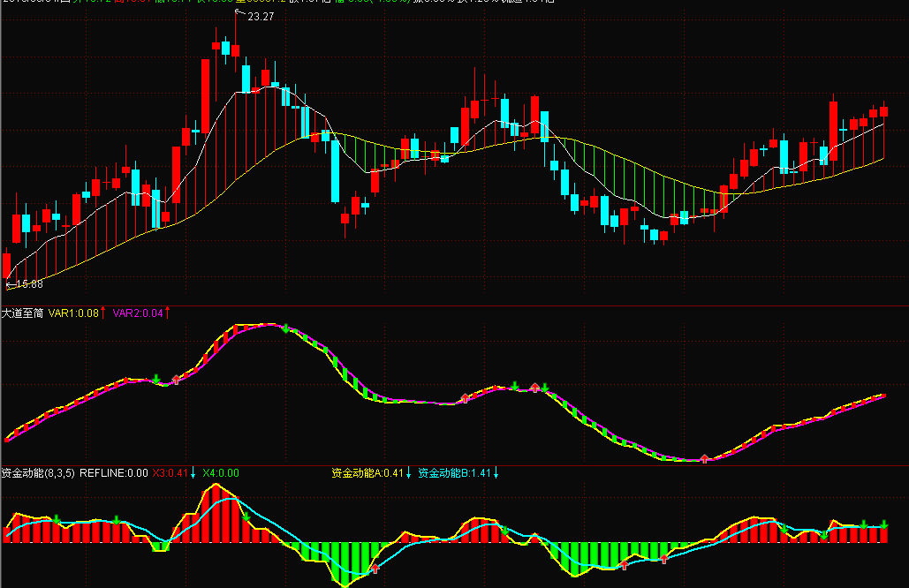Click the cyan down arrow after 资金动能B value
This screenshot has height=588, width=909.
(496, 473)
